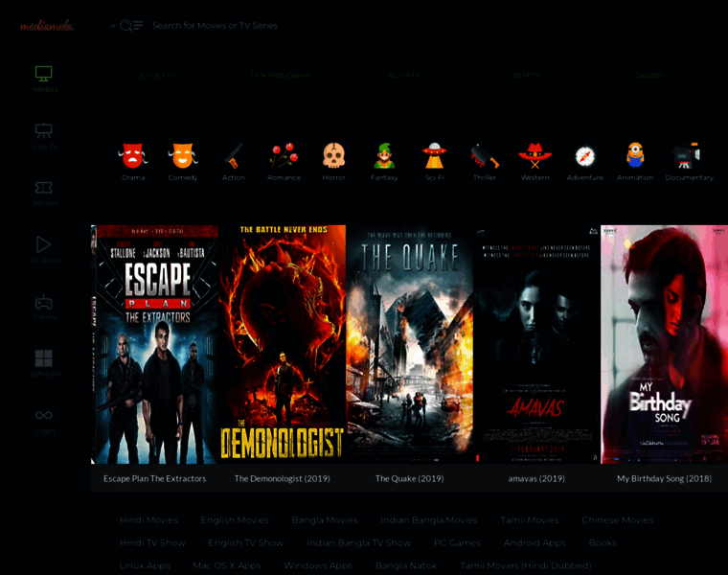Open the BCPIPTV server link
This screenshot has height=575, width=728.
coord(404,75)
